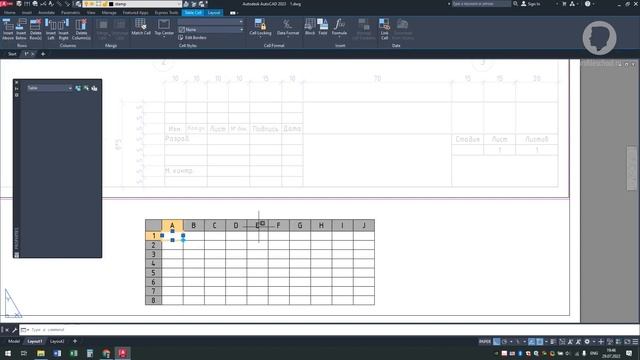Close the Properties palette

pos(16,82)
